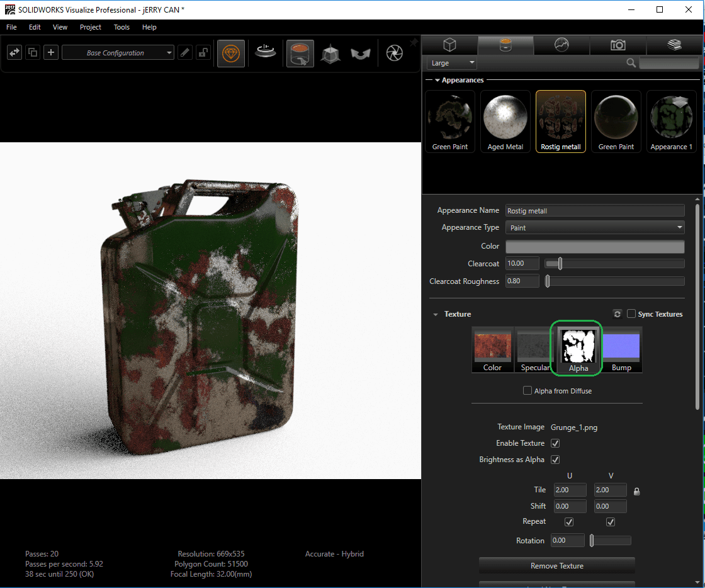The height and width of the screenshot is (588, 705).
Task: Click the add configuration plus icon
Action: pyautogui.click(x=51, y=53)
